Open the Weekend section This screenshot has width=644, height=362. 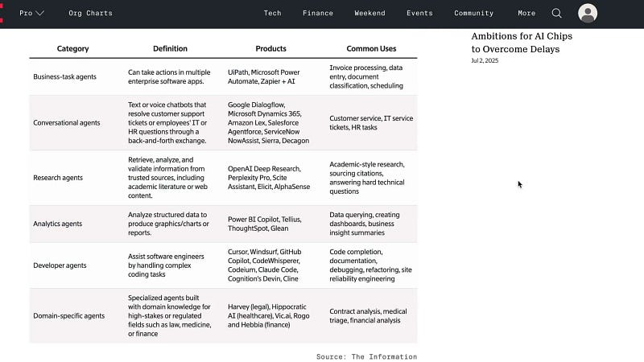click(x=369, y=13)
